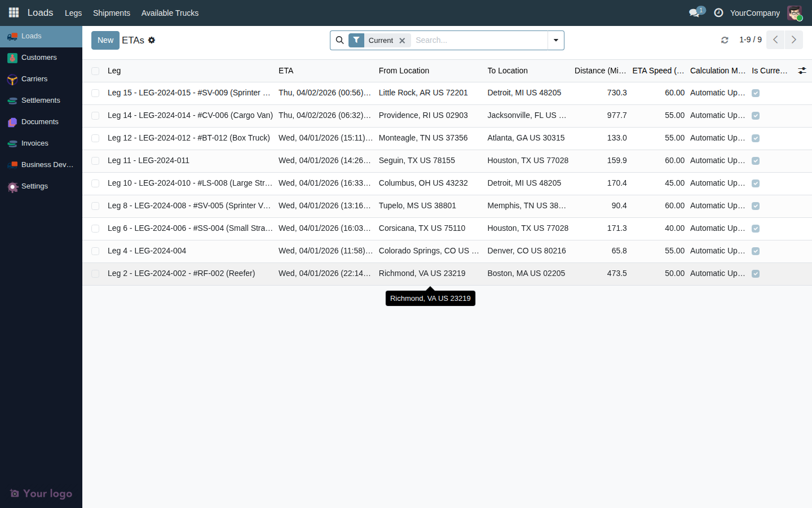Open the apps grid menu icon
This screenshot has height=508, width=812.
[14, 12]
